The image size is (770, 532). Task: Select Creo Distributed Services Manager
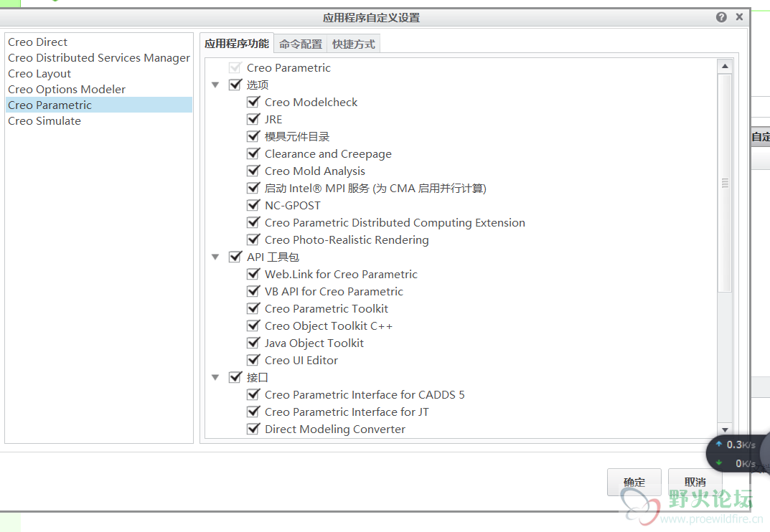tap(99, 58)
